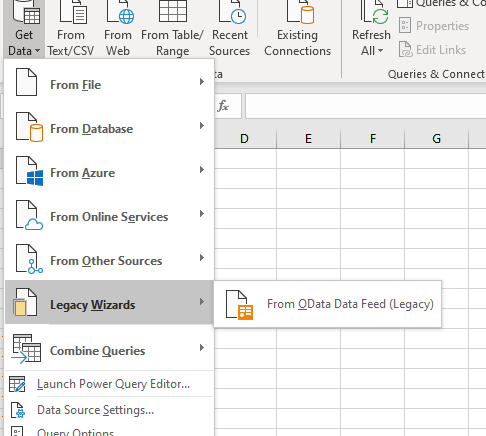Open Queries & Connections pane button
Screen dimensions: 486x436
point(441,3)
